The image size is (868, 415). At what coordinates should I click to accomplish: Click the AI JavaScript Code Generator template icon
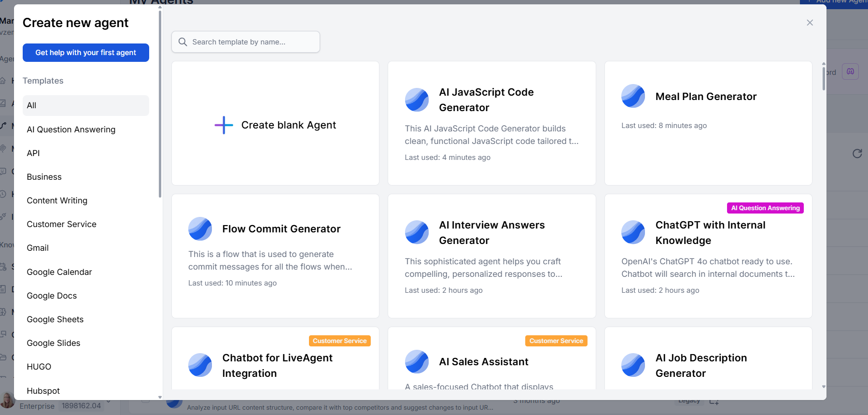tap(417, 100)
